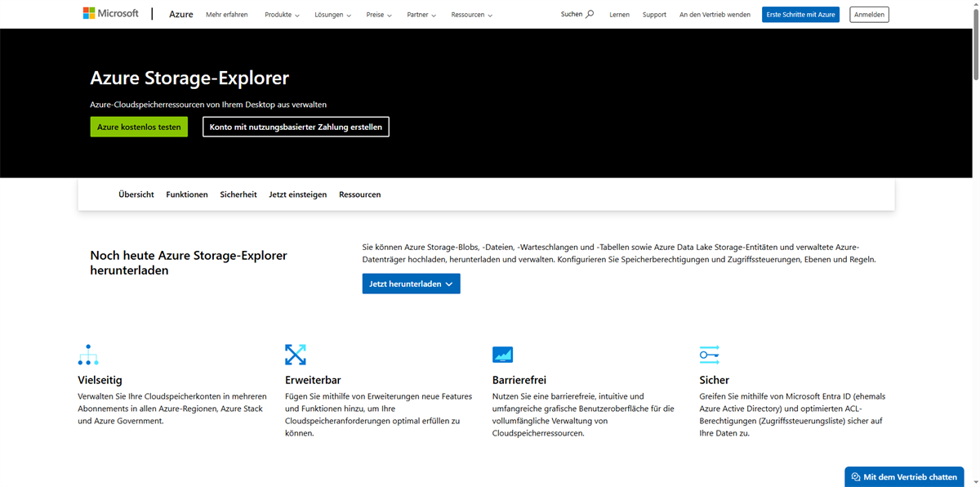Open the Partner dropdown menu

tap(421, 15)
